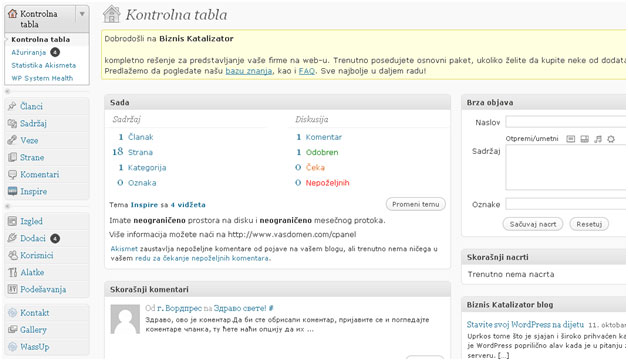Click the Dodaci plugin icon
628x361 pixels.
(x=12, y=238)
